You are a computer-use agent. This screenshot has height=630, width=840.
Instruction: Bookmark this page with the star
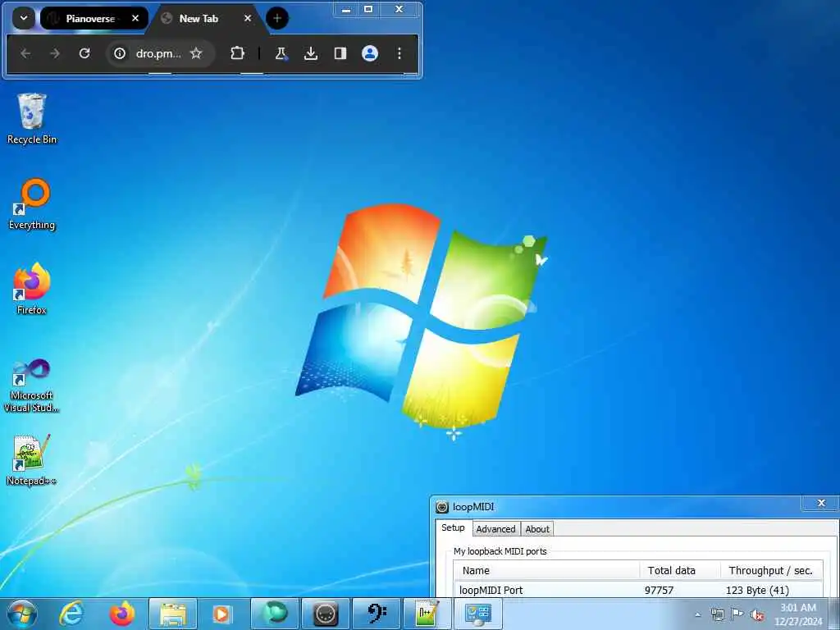pyautogui.click(x=196, y=53)
